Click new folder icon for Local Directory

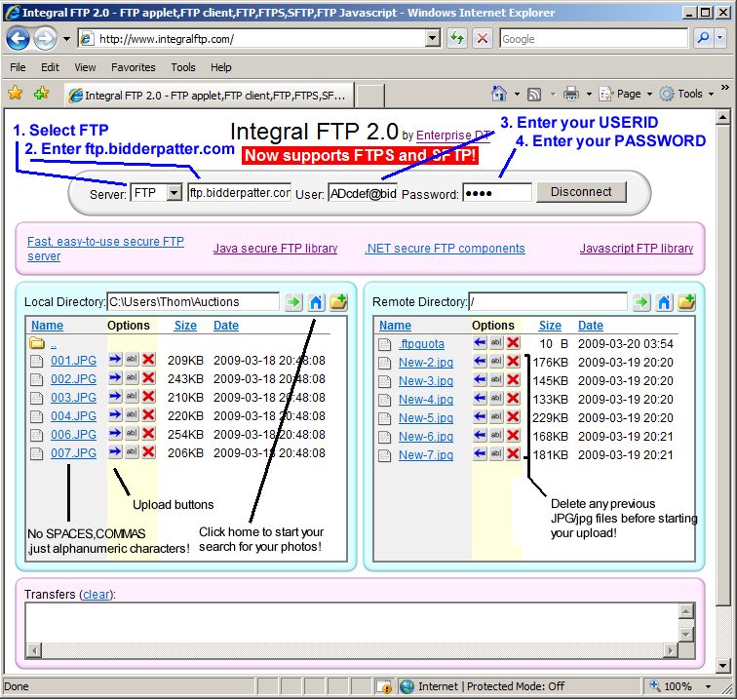click(338, 302)
